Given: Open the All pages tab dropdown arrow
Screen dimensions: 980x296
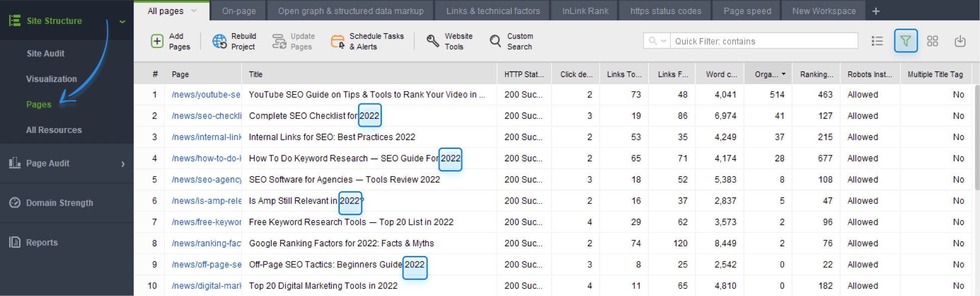Looking at the screenshot, I should click(x=194, y=11).
